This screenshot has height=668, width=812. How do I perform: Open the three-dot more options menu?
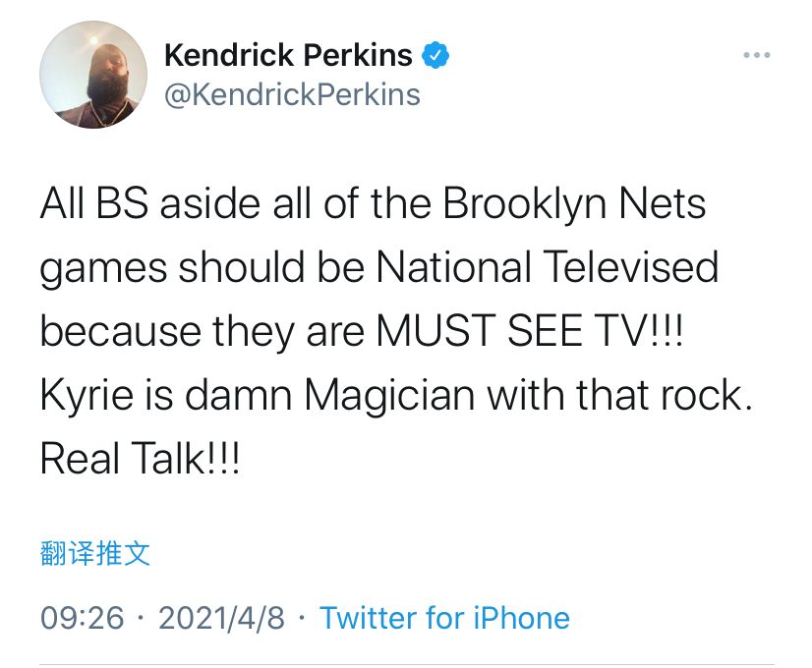(757, 55)
